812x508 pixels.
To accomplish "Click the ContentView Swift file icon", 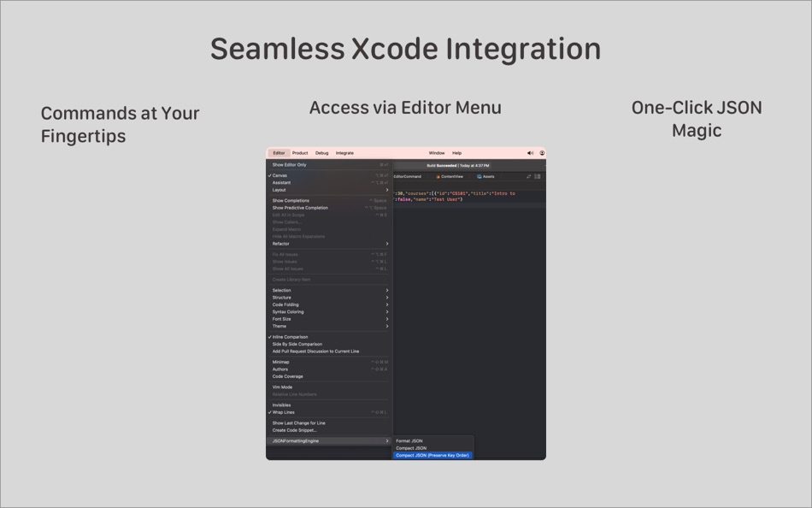I will (438, 176).
